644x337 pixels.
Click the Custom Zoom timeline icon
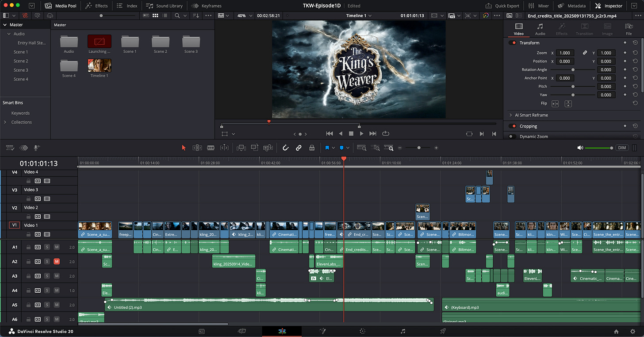point(389,148)
